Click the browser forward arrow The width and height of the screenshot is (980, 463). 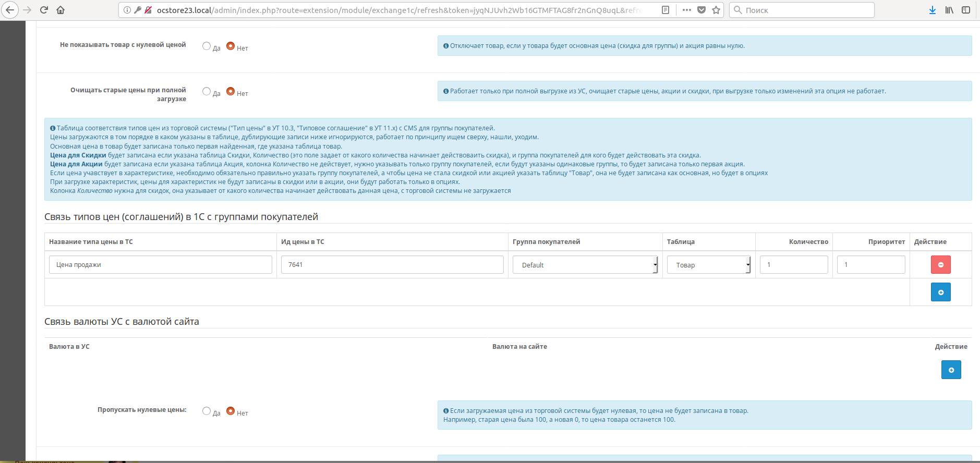coord(28,10)
